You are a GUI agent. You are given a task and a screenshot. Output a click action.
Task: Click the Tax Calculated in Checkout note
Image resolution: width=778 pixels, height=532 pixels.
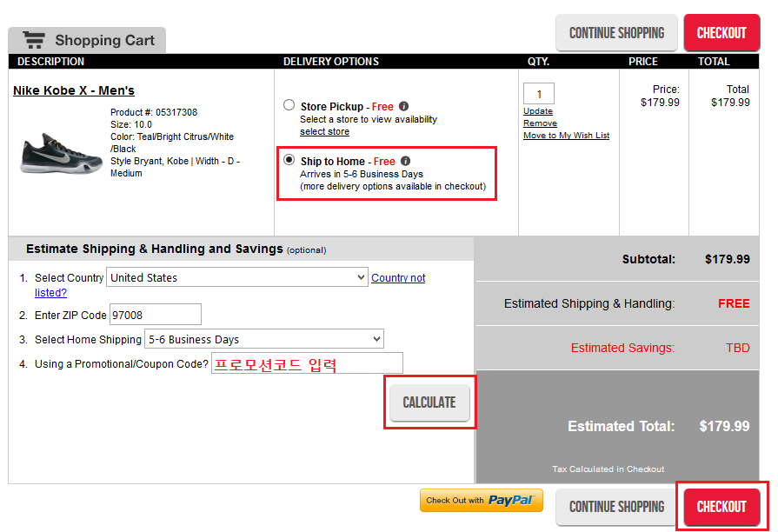608,469
